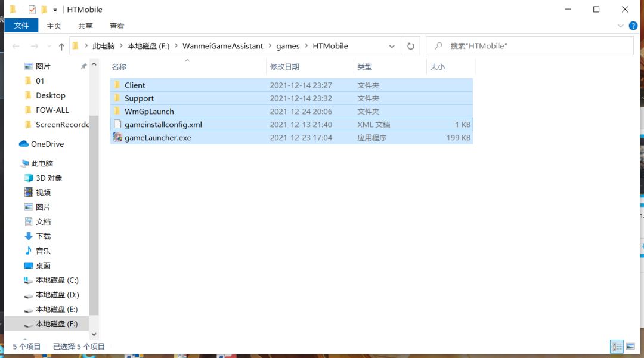Open 桌面 in navigation pane
The height and width of the screenshot is (358, 644).
click(43, 266)
